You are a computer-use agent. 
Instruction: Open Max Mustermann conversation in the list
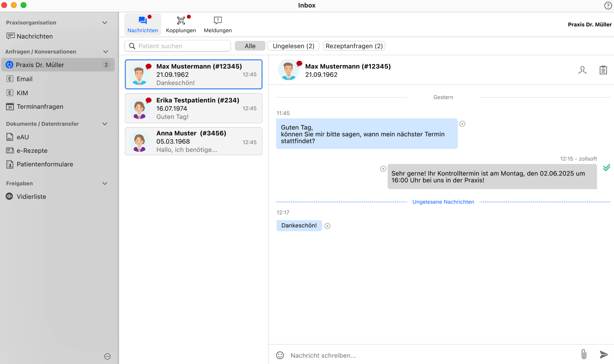(194, 74)
